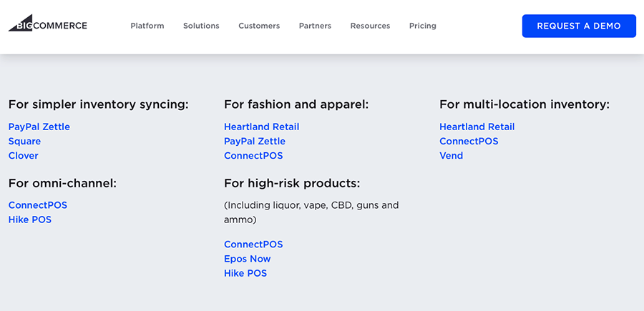Open PayPal Zettle under simpler inventory syncing
The image size is (644, 311).
[39, 127]
